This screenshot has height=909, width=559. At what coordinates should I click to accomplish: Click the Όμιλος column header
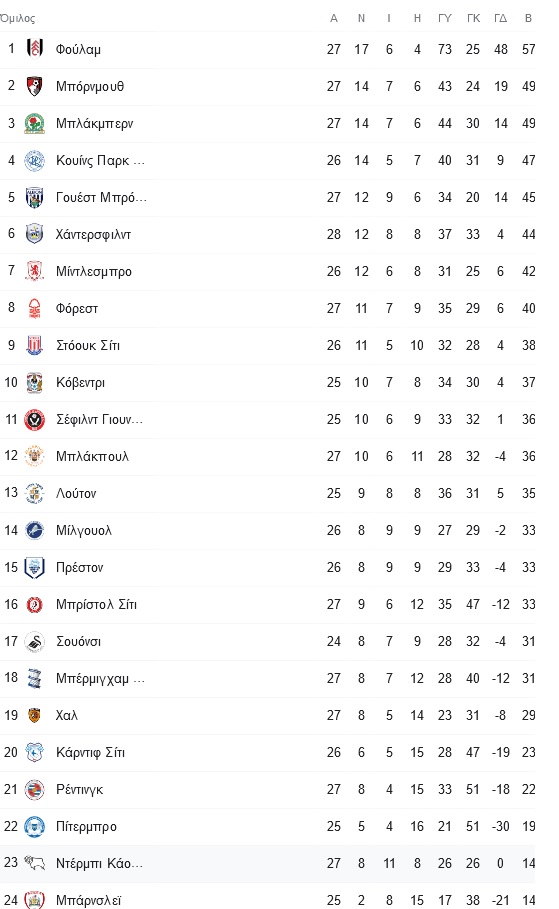(x=17, y=19)
